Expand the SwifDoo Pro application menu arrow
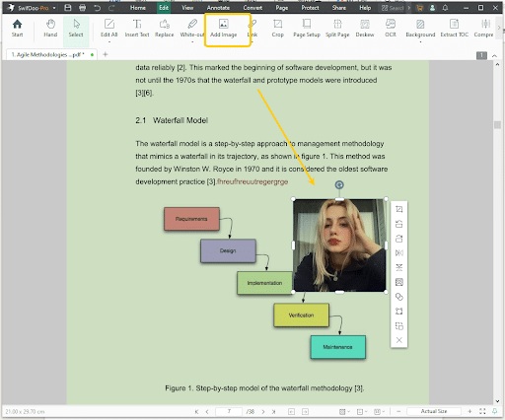Viewport: 505px width, 420px height. click(54, 8)
